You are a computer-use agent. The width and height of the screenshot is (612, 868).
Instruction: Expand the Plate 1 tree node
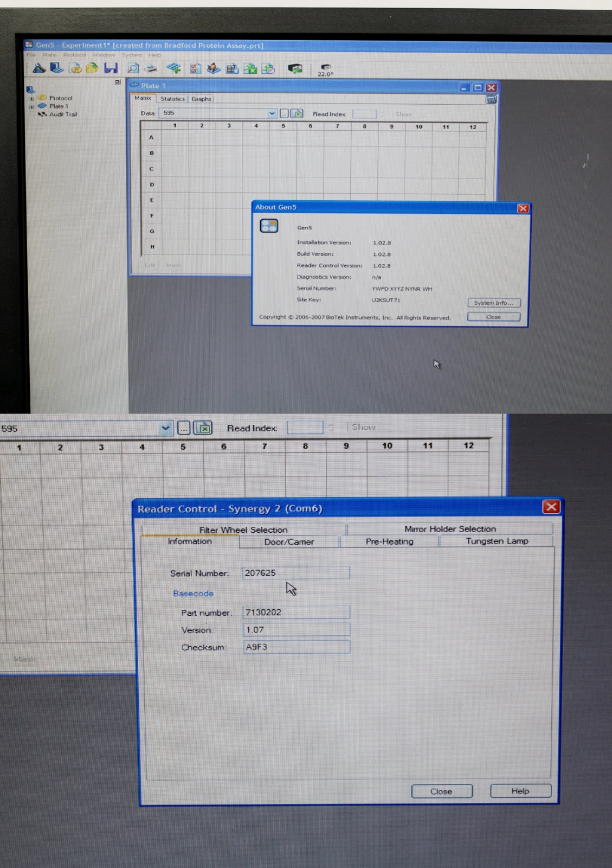click(31, 106)
